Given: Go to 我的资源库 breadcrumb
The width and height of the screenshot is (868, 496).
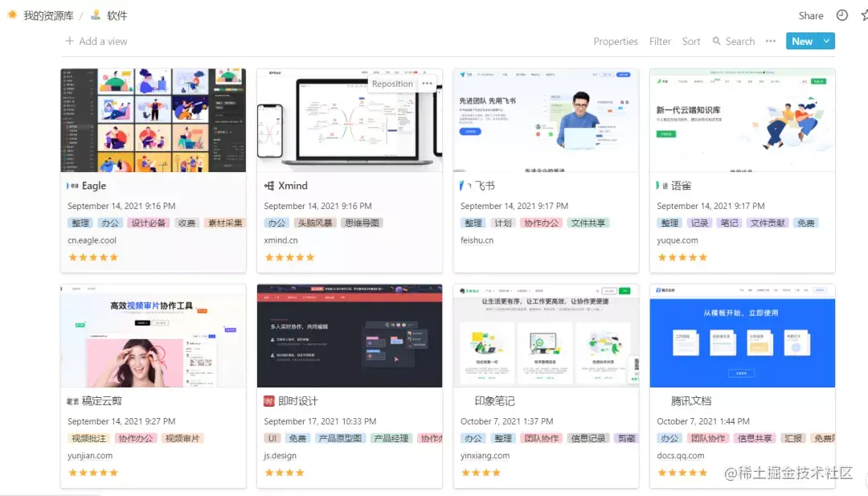Looking at the screenshot, I should point(48,15).
